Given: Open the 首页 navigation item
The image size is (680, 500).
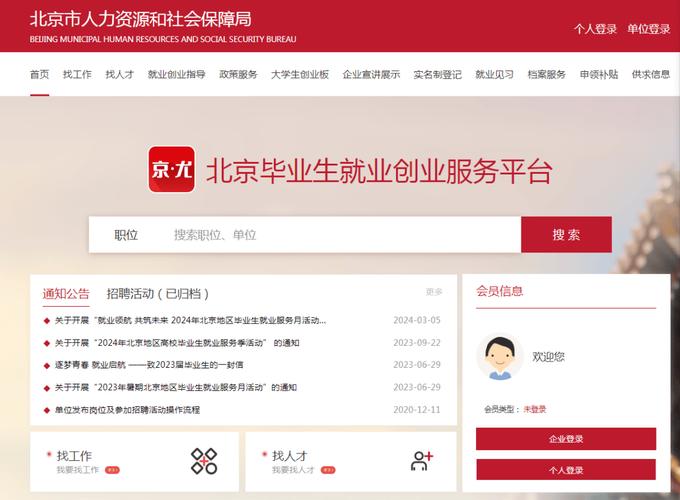Looking at the screenshot, I should [x=39, y=75].
